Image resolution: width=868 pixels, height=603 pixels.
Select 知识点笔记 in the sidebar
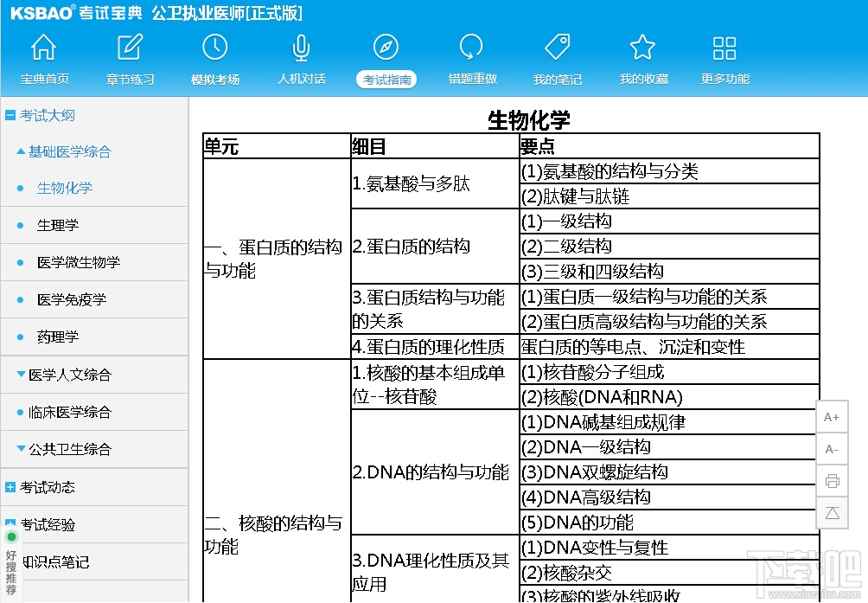coord(55,562)
